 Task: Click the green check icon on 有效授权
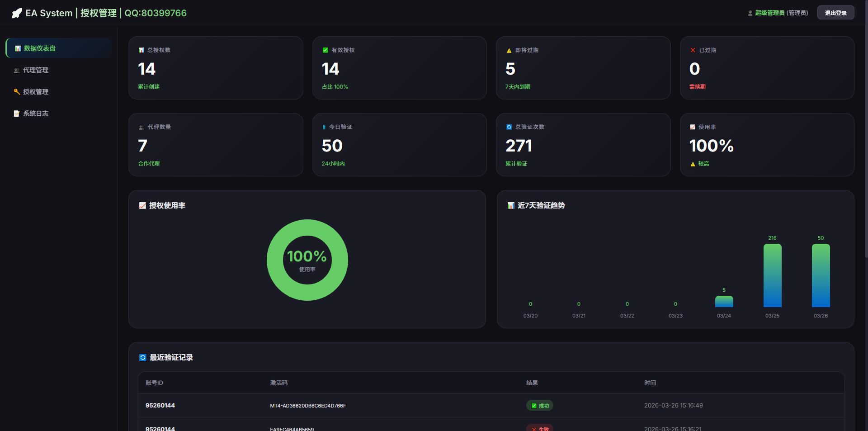click(325, 50)
